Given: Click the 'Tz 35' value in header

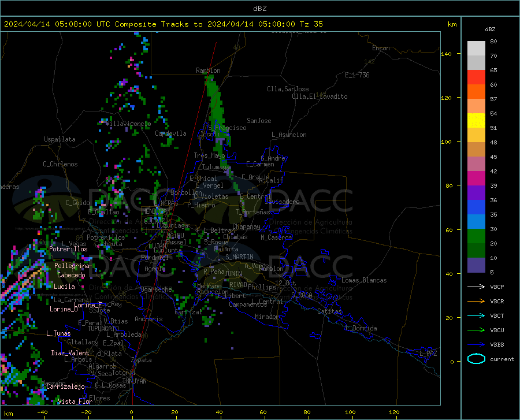Looking at the screenshot, I should point(311,24).
